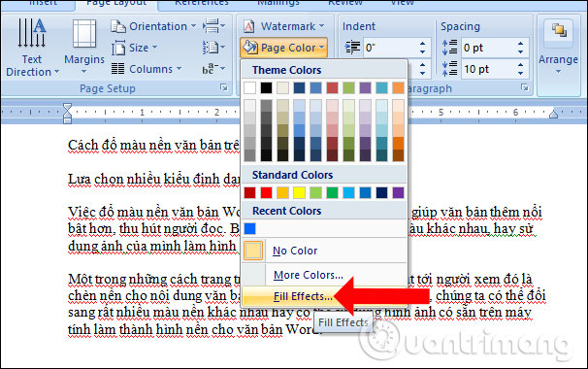Screen dimensions: 588x369
Task: Select red standard color
Action: 266,192
